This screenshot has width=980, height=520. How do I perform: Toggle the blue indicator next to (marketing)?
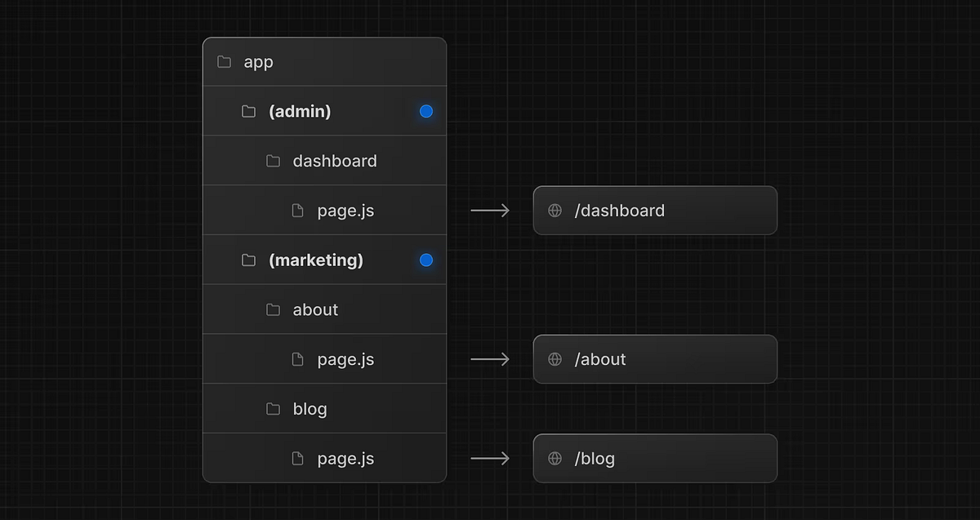(x=425, y=260)
